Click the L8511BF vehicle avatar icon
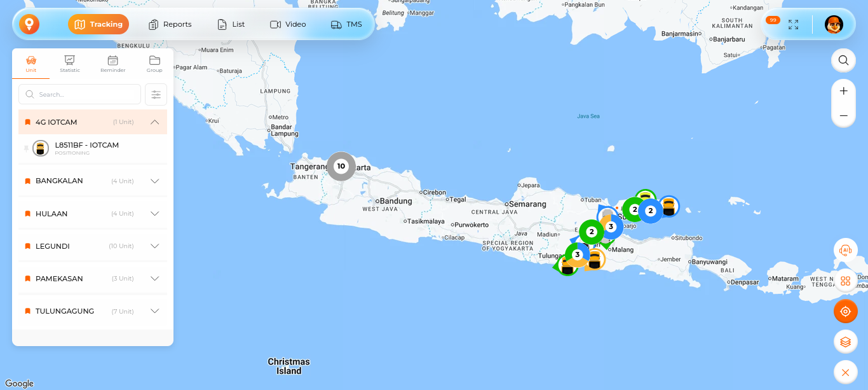This screenshot has width=868, height=390. click(x=41, y=148)
